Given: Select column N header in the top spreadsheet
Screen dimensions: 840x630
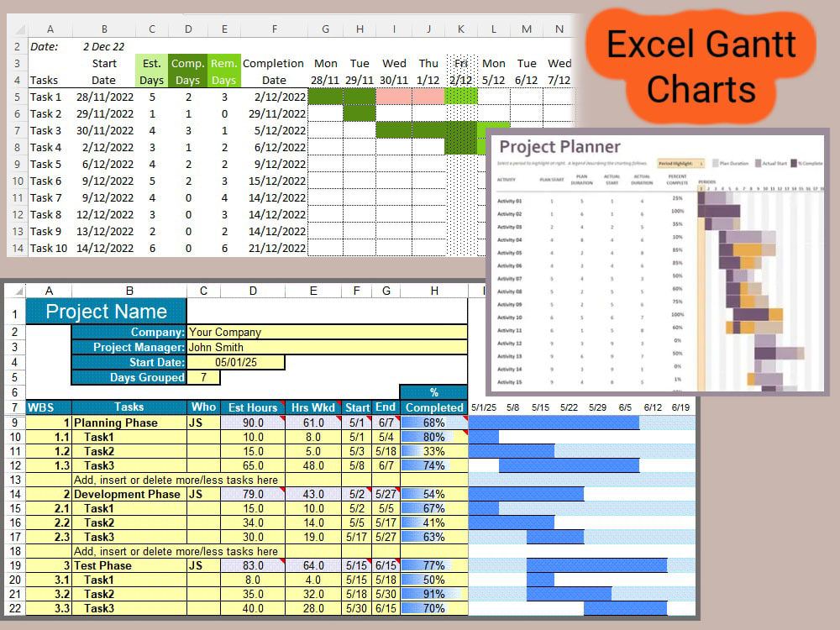Looking at the screenshot, I should 559,29.
